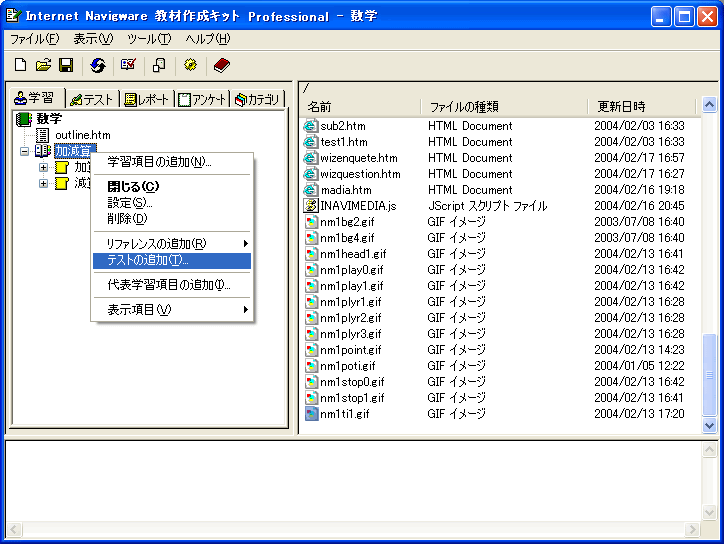Open the ツール(T) menu
Image resolution: width=724 pixels, height=544 pixels.
149,39
